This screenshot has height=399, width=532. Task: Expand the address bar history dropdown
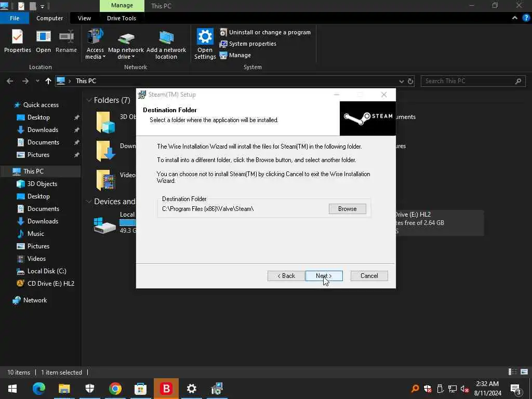tap(402, 82)
